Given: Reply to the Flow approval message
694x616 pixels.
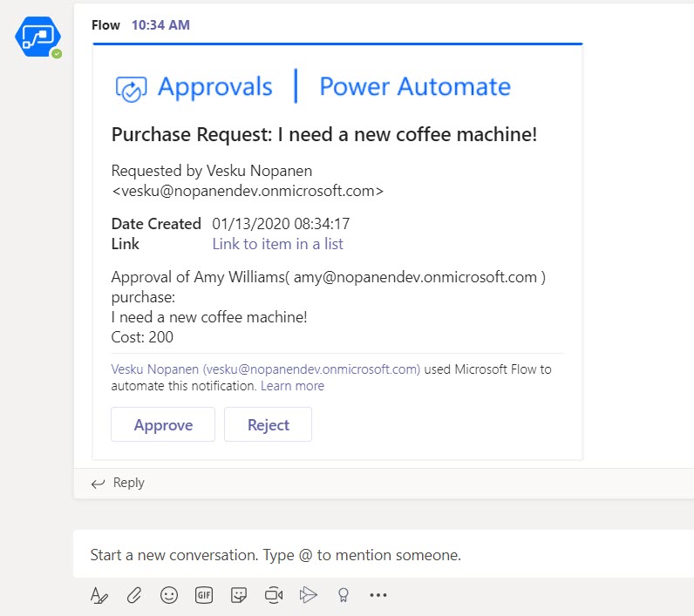Looking at the screenshot, I should pos(119,483).
